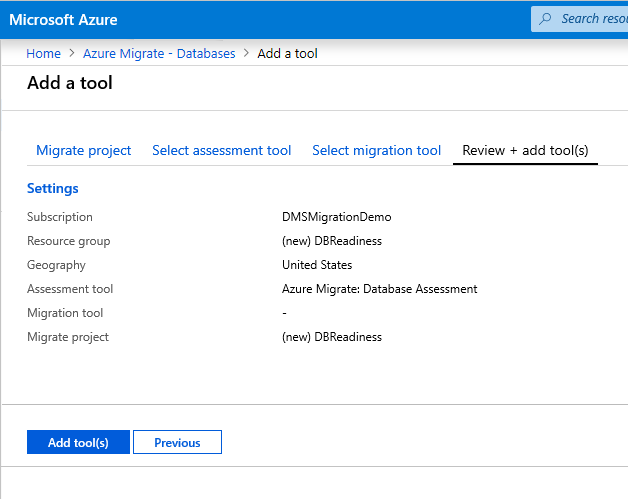628x499 pixels.
Task: Click the Previous button
Action: point(177,442)
